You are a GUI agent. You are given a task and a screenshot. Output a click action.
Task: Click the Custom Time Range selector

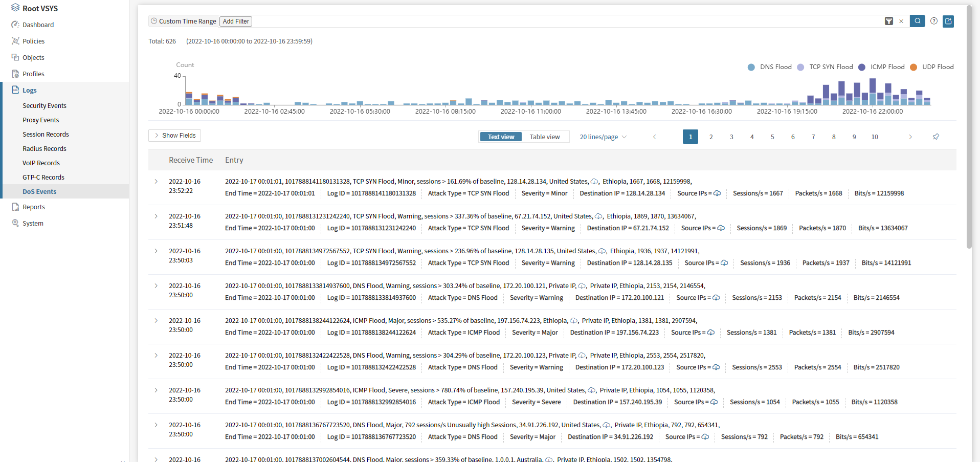[184, 21]
